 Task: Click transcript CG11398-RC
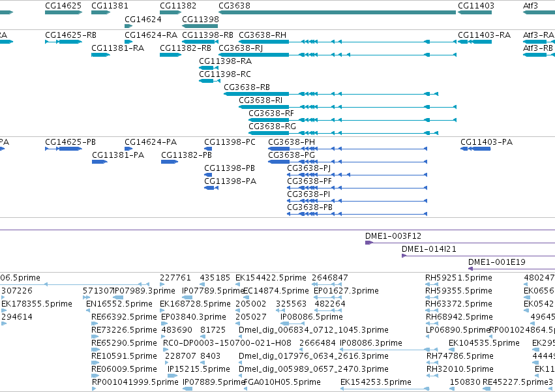[x=225, y=74]
